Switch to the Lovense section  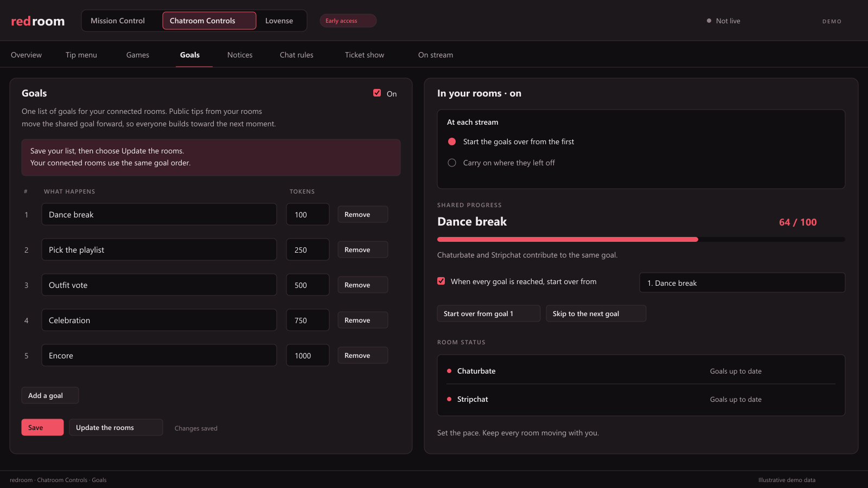tap(279, 21)
